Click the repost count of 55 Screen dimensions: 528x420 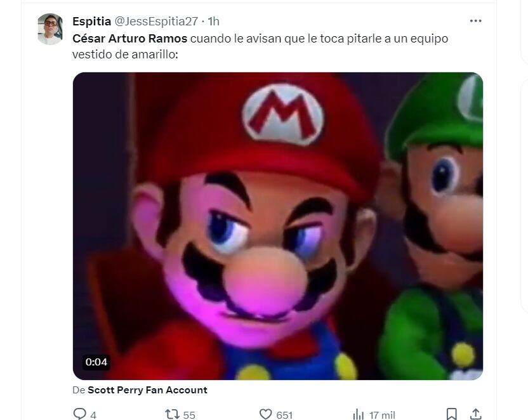(188, 415)
